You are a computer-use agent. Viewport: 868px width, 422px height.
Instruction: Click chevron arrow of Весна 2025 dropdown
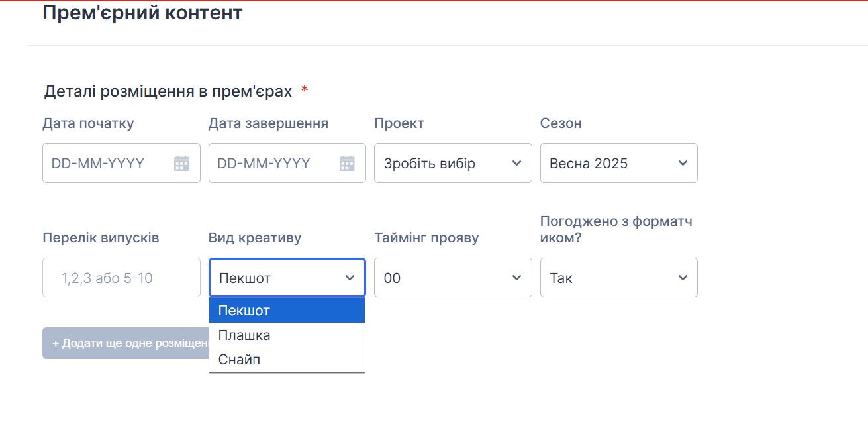[683, 164]
